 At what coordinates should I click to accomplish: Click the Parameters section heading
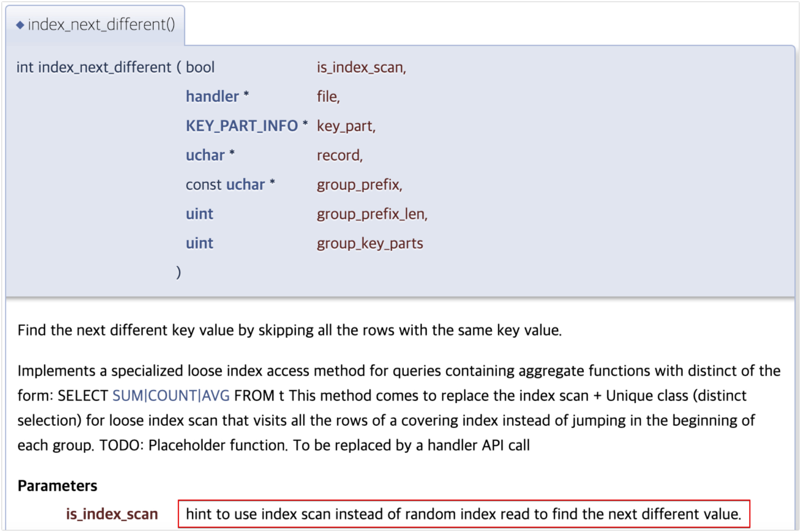(x=57, y=486)
